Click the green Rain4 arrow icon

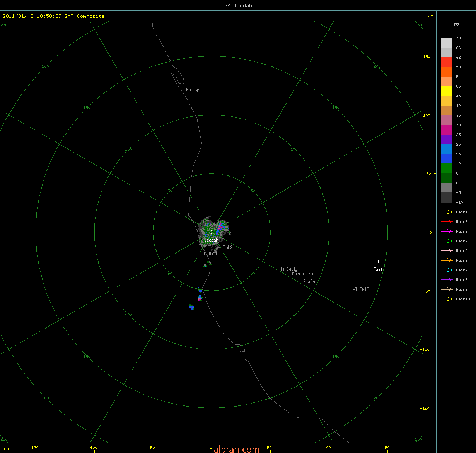click(447, 241)
